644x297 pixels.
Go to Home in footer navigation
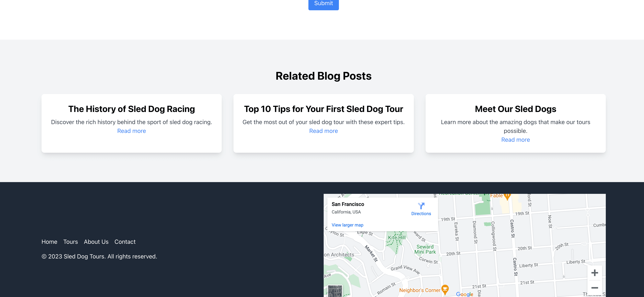[49, 242]
